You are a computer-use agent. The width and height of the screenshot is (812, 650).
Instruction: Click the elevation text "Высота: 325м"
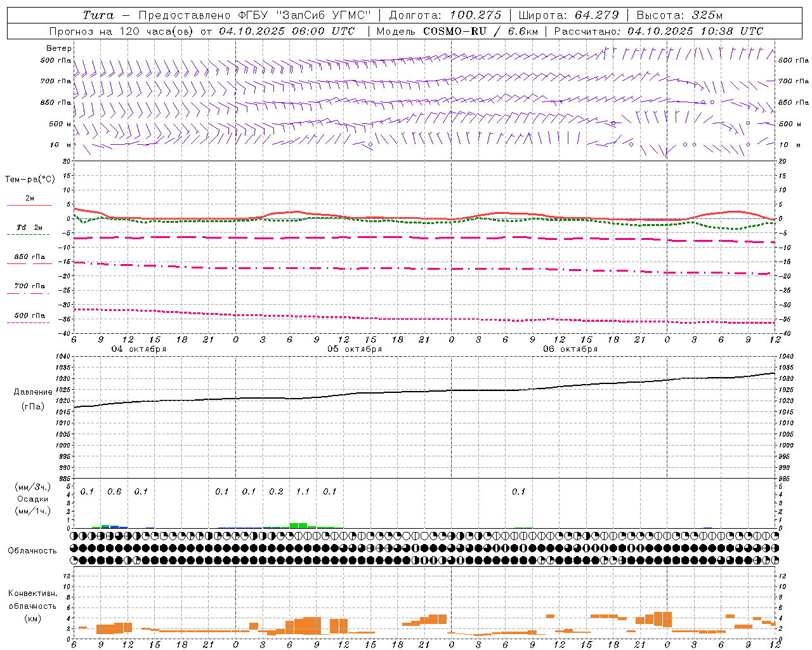point(679,15)
